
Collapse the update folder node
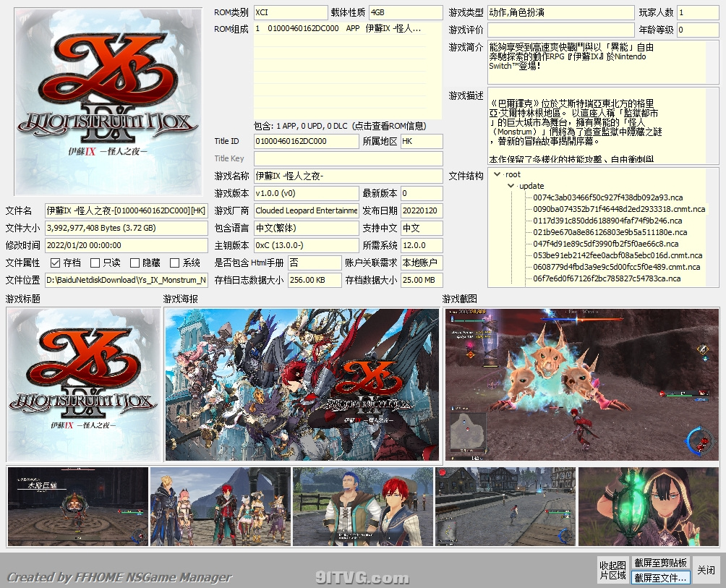(511, 186)
